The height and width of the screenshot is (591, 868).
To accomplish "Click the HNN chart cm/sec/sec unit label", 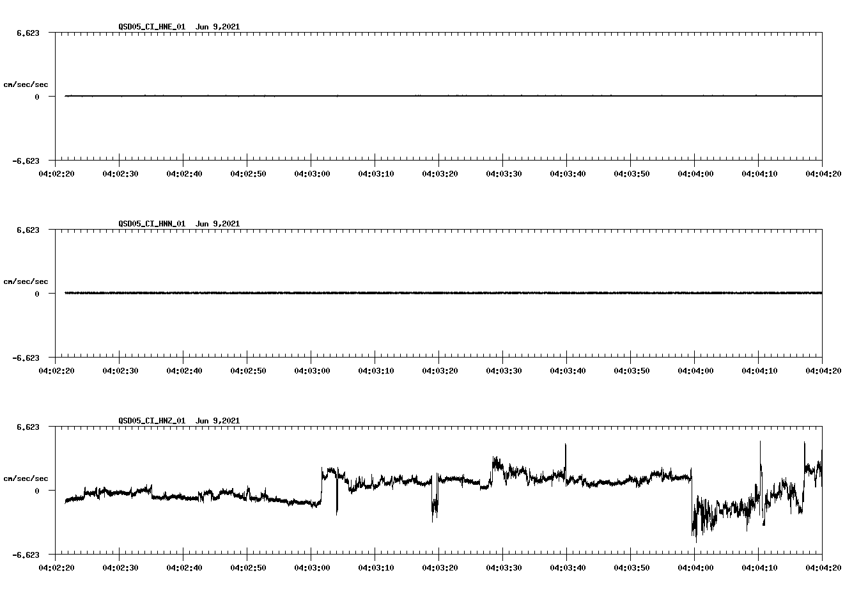I will 26,281.
